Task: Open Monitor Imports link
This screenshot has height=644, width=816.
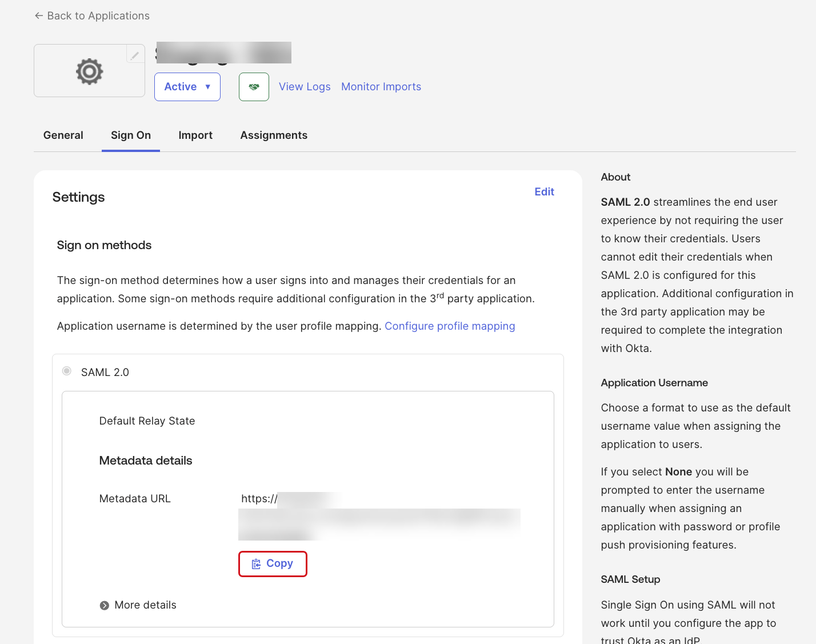Action: (381, 87)
